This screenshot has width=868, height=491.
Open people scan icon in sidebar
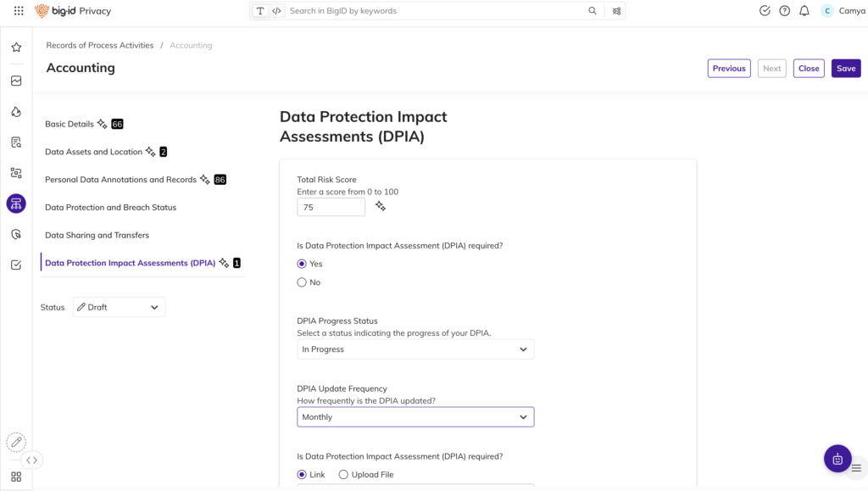pyautogui.click(x=16, y=173)
